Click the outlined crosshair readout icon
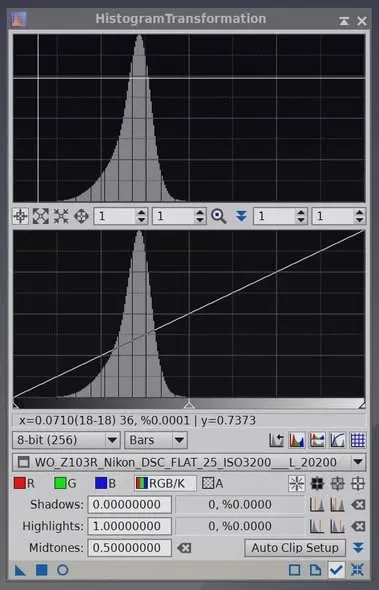The width and height of the screenshot is (379, 590). point(358,484)
